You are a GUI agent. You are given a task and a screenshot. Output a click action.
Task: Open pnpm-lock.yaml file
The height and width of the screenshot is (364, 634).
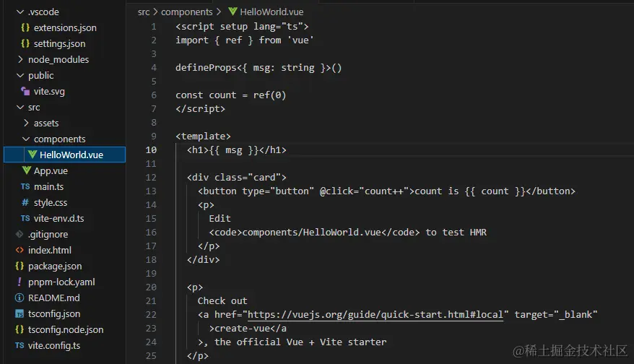coord(61,282)
